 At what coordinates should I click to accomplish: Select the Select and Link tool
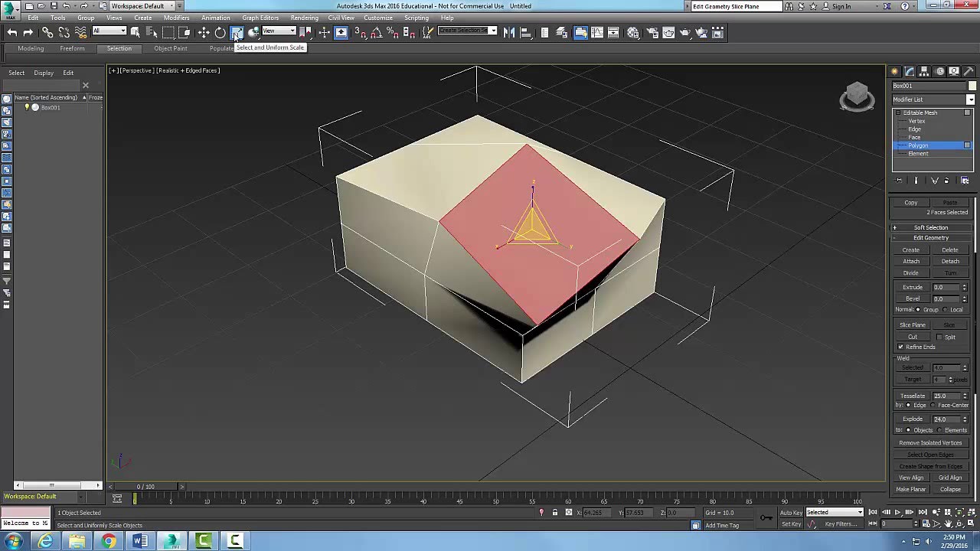47,32
